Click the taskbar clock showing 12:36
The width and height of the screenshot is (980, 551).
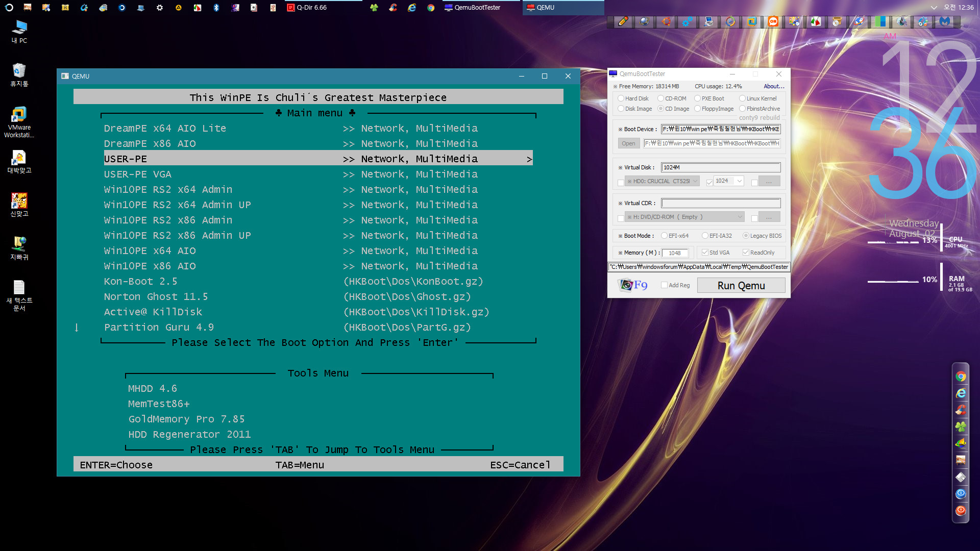[959, 8]
